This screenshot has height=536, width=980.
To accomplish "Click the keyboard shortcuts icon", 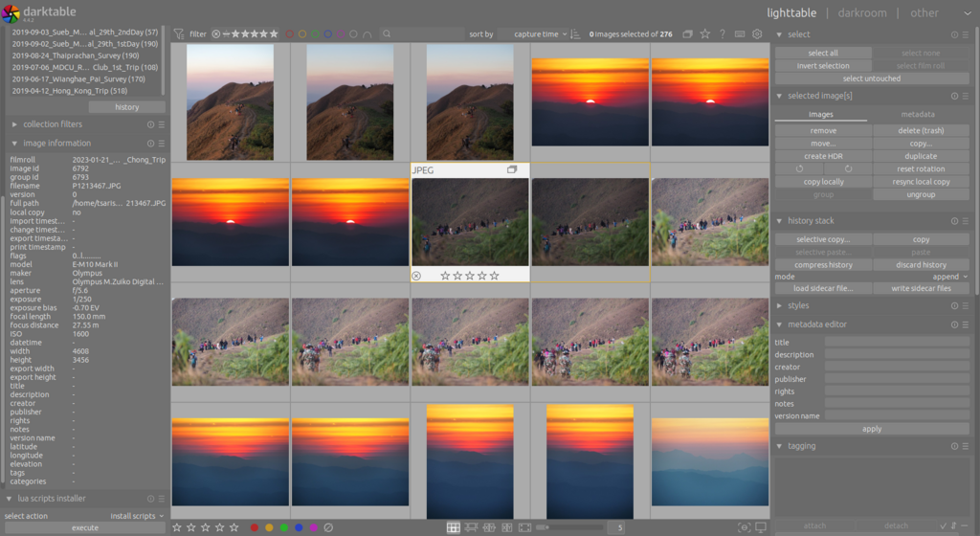I will tap(740, 34).
